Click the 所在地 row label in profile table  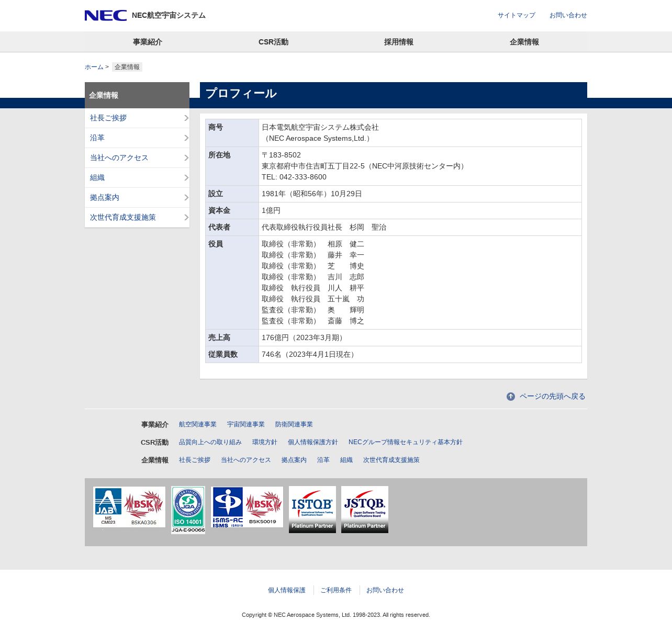232,166
